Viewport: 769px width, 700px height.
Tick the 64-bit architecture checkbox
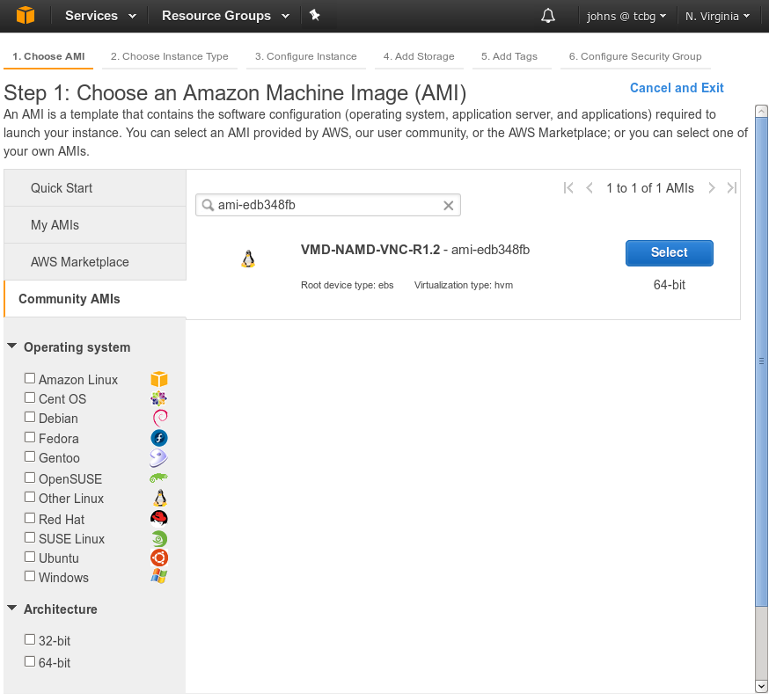tap(30, 661)
